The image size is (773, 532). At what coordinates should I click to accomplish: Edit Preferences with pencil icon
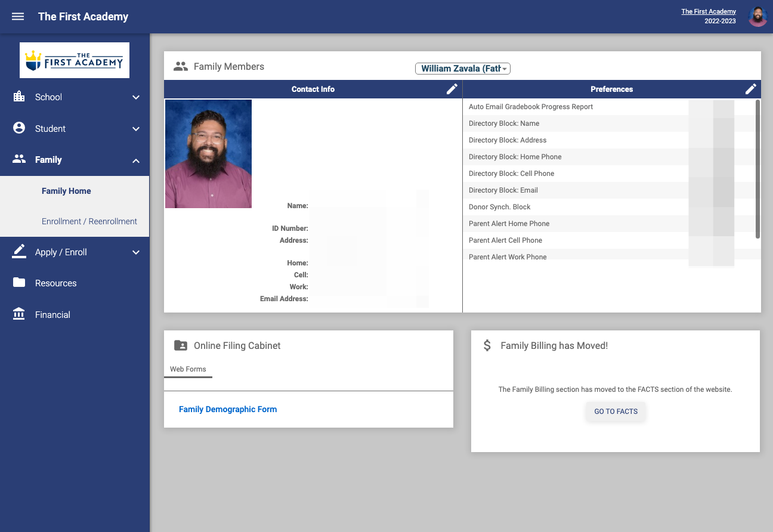pyautogui.click(x=751, y=89)
